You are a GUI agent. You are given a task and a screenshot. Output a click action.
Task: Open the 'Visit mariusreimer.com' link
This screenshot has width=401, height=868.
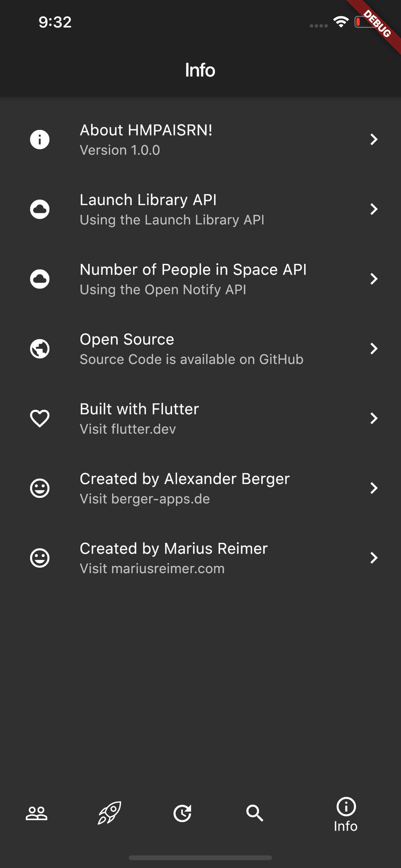[x=152, y=569]
